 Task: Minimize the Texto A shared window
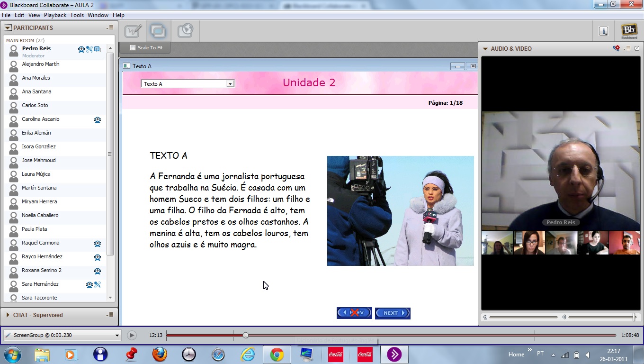(457, 66)
